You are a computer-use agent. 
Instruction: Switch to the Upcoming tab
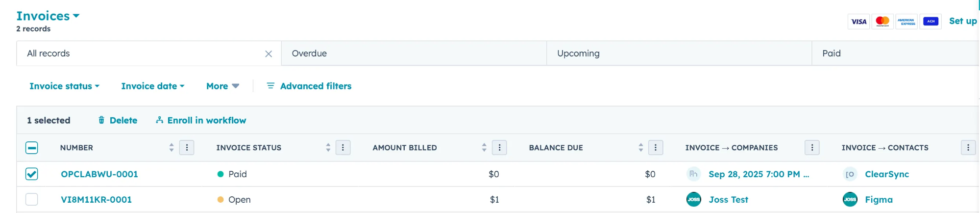point(578,53)
